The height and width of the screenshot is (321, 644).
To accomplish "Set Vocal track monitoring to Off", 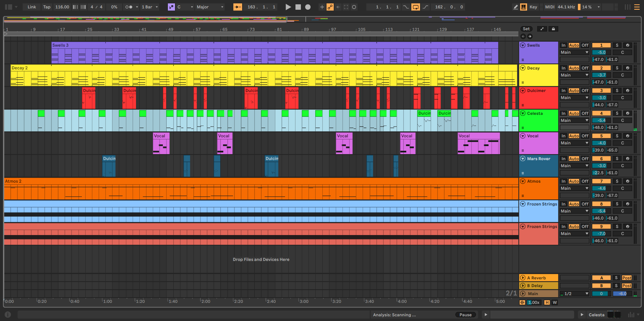I will point(585,136).
